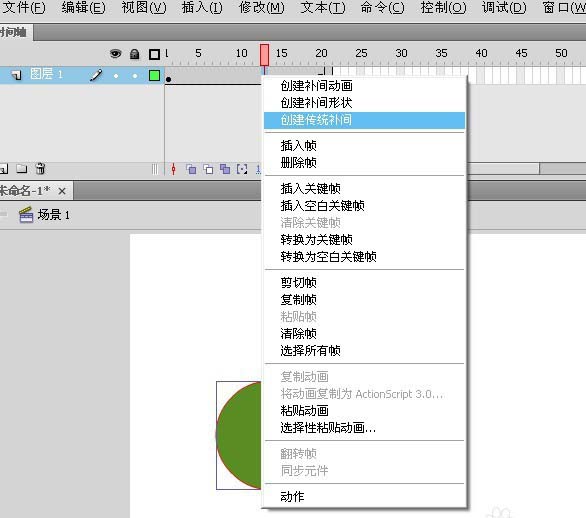Viewport: 586px width, 518px height.
Task: Choose 粘贴动画 menu entry
Action: point(364,411)
